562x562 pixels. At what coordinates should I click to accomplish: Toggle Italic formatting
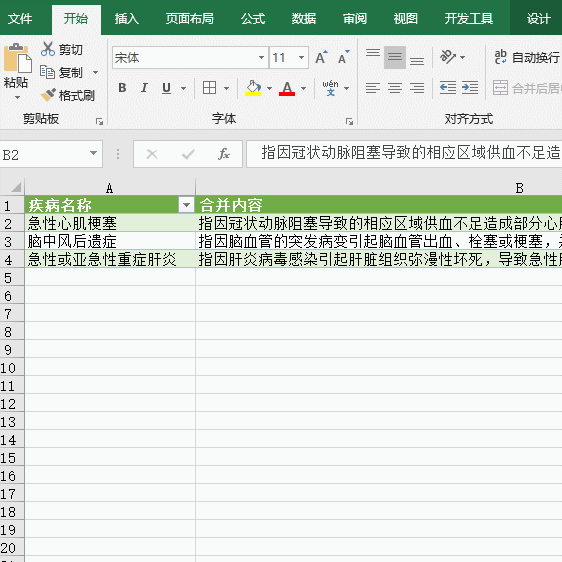click(x=144, y=88)
